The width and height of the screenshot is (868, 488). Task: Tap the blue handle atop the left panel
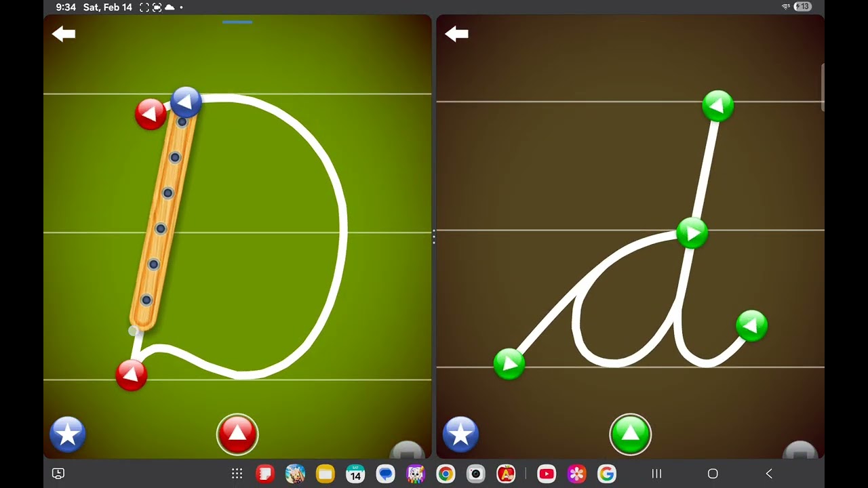point(237,22)
